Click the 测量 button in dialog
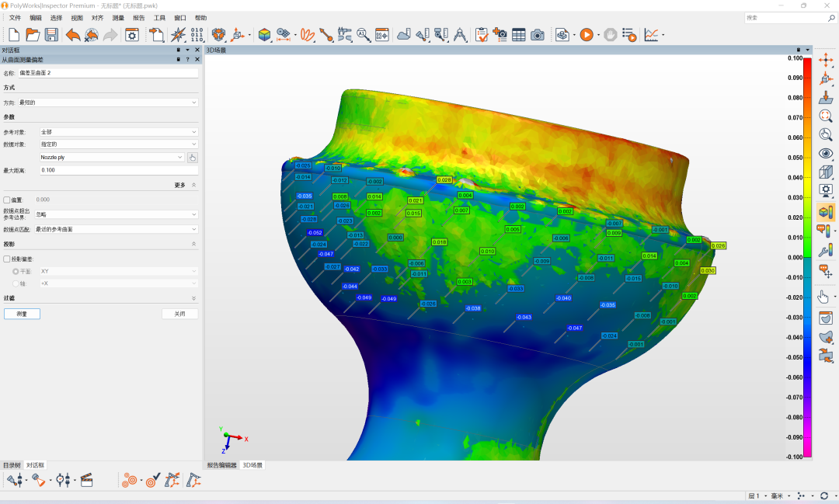839x504 pixels. [x=22, y=314]
